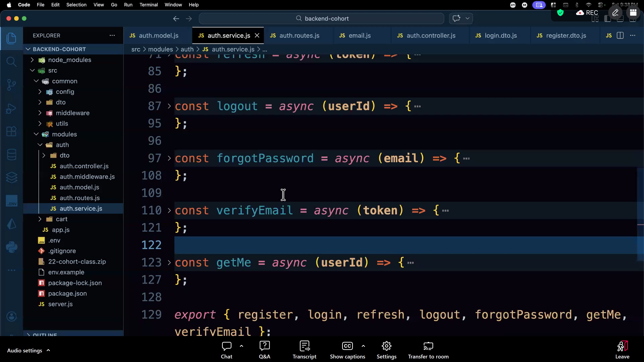Click the backend-cohort search field

click(321, 19)
